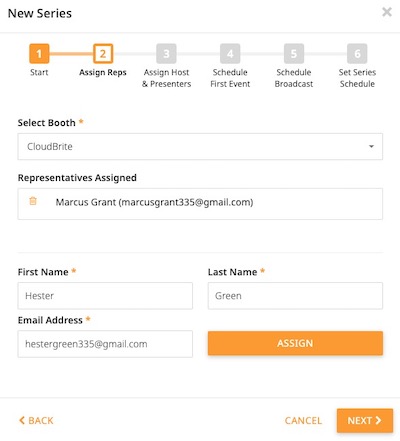This screenshot has height=441, width=400.
Task: Cancel the new series setup
Action: point(303,420)
